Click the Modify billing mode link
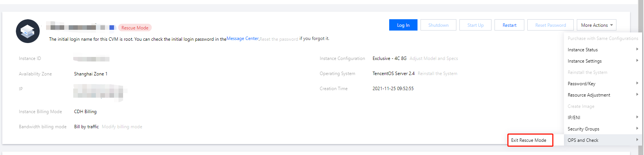644x155 pixels. pos(122,127)
